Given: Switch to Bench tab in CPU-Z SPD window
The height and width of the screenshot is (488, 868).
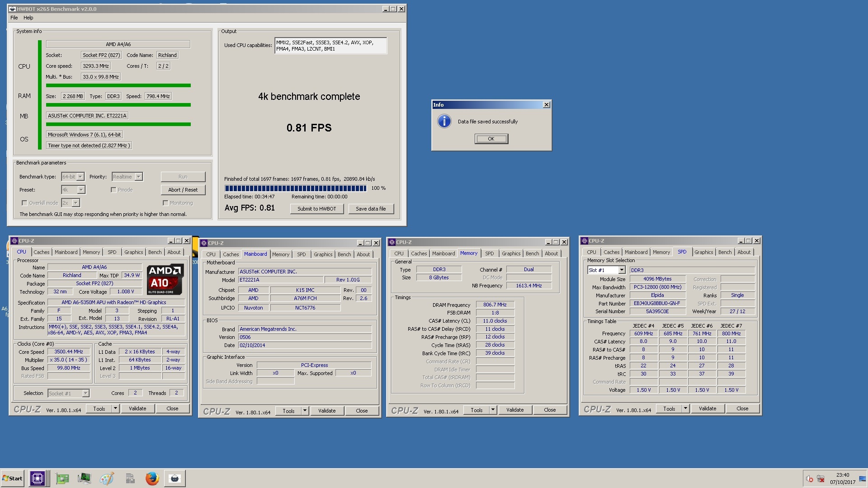Looking at the screenshot, I should click(x=725, y=252).
